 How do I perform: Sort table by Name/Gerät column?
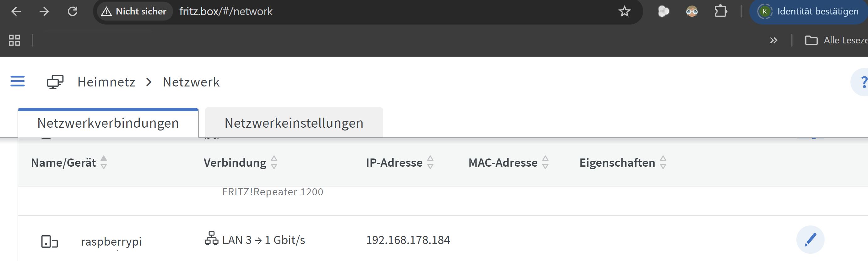[103, 163]
